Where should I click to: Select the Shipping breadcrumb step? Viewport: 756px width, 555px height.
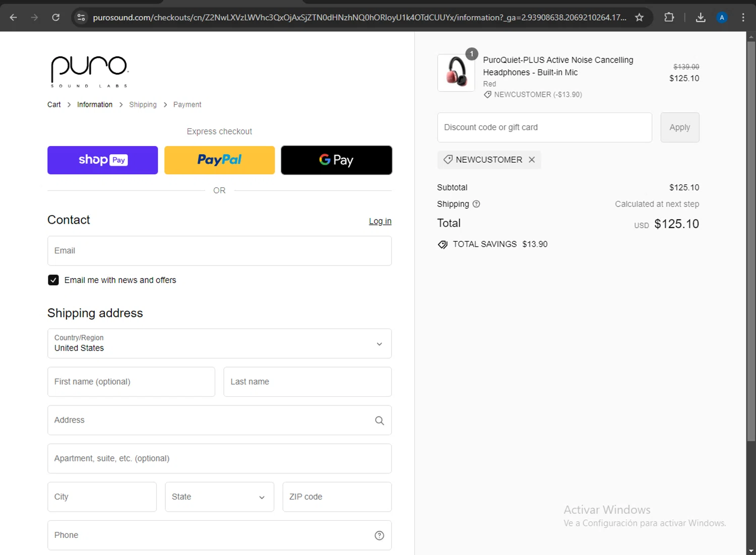(x=143, y=105)
